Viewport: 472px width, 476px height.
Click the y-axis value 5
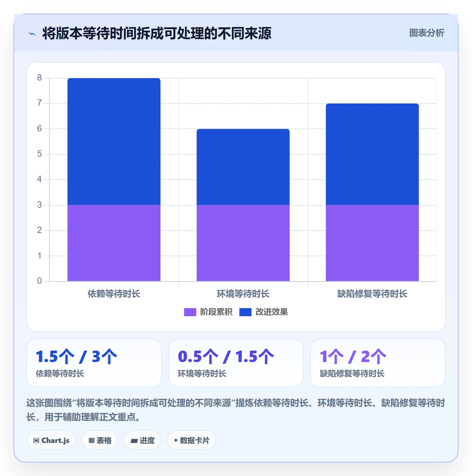(x=39, y=154)
